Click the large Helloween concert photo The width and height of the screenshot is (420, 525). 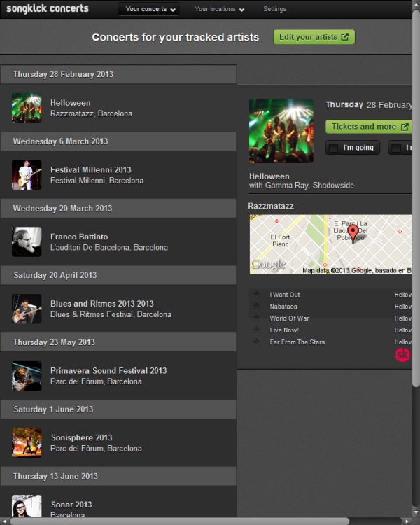pos(281,131)
